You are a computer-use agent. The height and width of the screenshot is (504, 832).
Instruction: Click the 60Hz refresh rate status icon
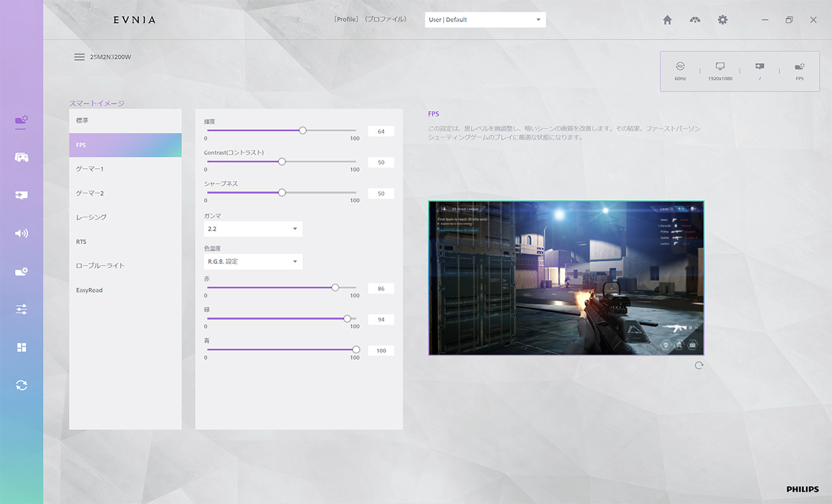(680, 66)
